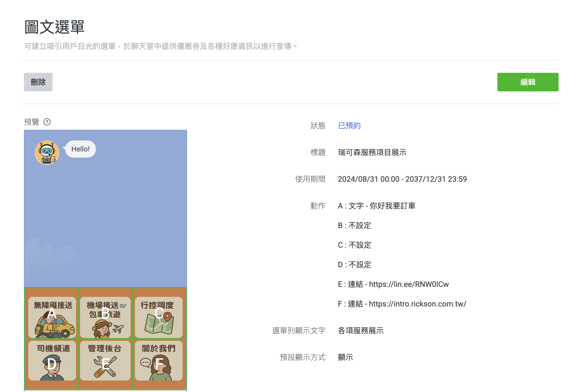Click the lin.ee/RNW0lCw link text
Image resolution: width=582 pixels, height=392 pixels.
[x=409, y=284]
